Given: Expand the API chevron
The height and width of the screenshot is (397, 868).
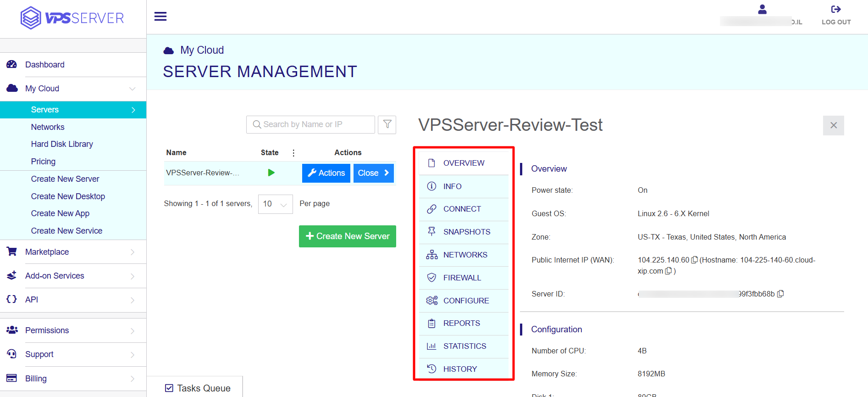Looking at the screenshot, I should click(x=133, y=300).
